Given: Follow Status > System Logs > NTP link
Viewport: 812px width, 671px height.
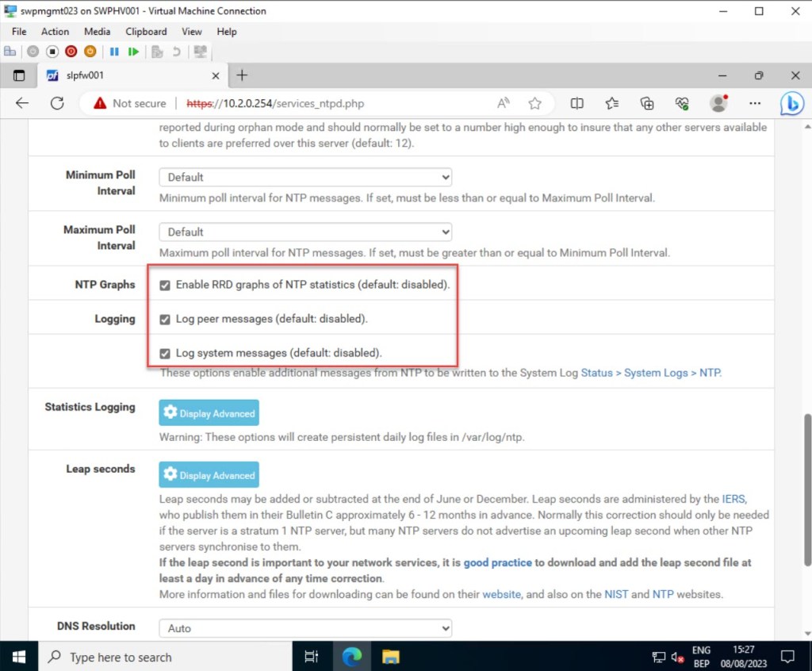Looking at the screenshot, I should click(650, 373).
